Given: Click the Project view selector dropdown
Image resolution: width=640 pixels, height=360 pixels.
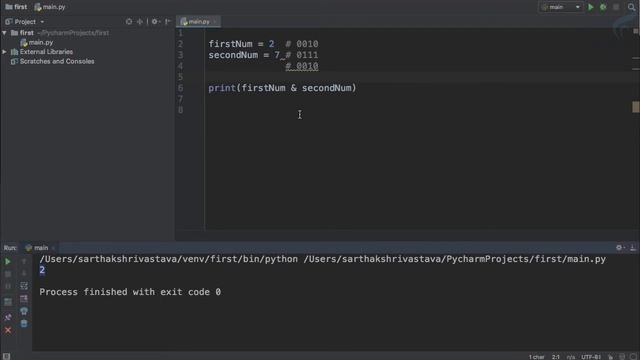Looking at the screenshot, I should click(25, 22).
